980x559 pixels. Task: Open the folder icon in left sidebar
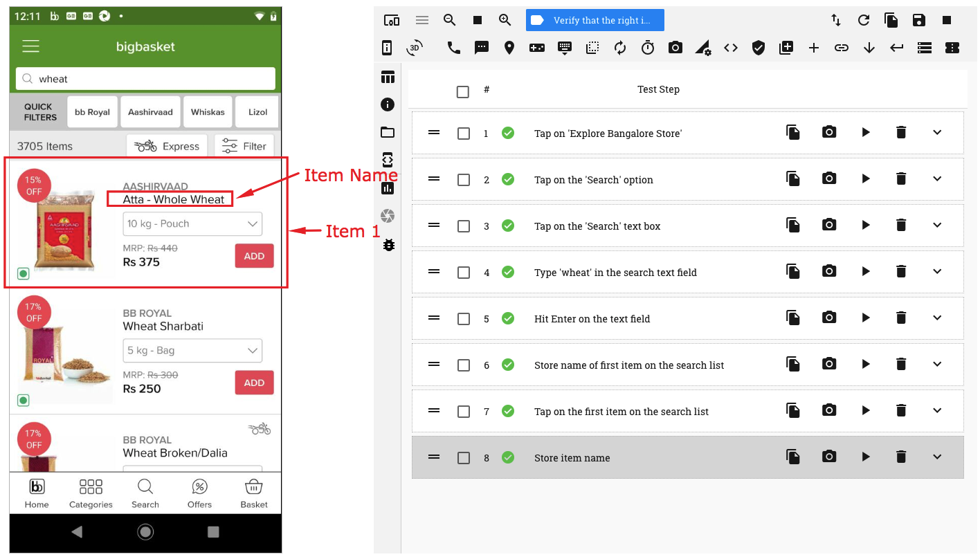tap(388, 132)
